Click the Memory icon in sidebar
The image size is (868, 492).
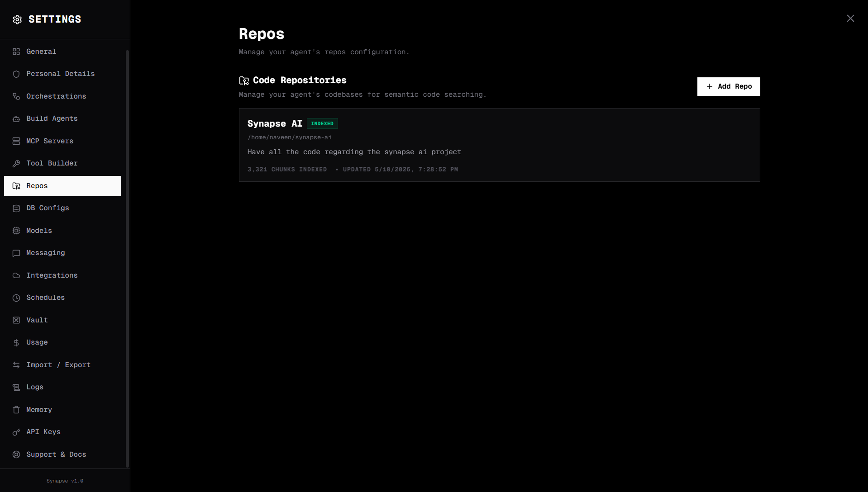16,410
